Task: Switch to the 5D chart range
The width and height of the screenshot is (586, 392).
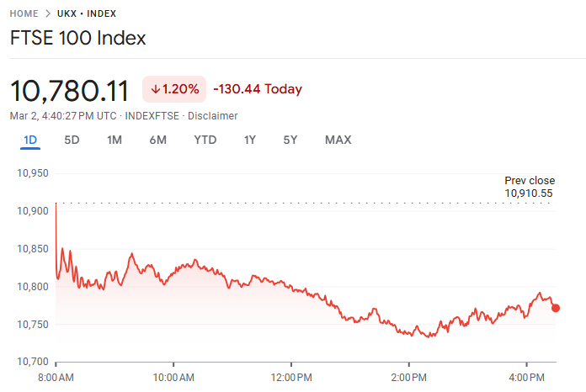Action: point(72,140)
